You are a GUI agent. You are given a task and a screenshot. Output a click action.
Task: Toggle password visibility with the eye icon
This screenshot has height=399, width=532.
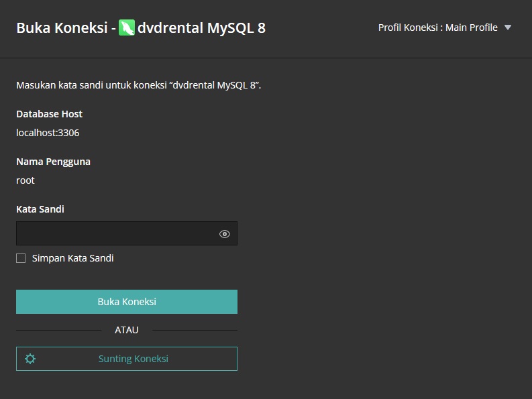[x=225, y=234]
